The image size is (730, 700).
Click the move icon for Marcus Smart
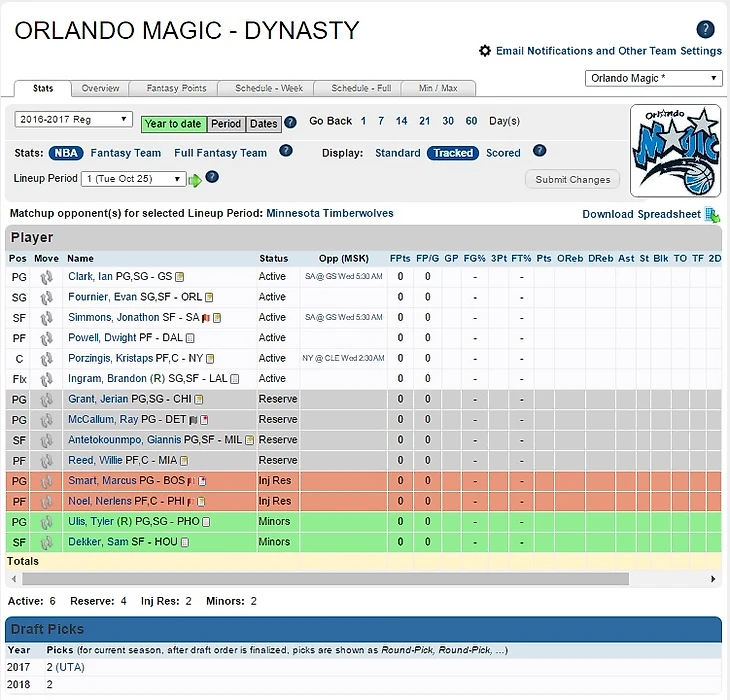pos(47,482)
